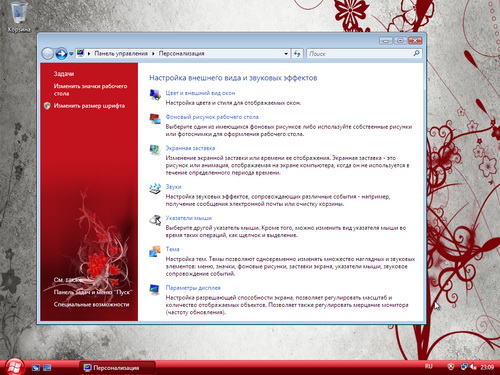Go back with the Back arrow button
Screen dimensions: 500x375
pyautogui.click(x=48, y=54)
